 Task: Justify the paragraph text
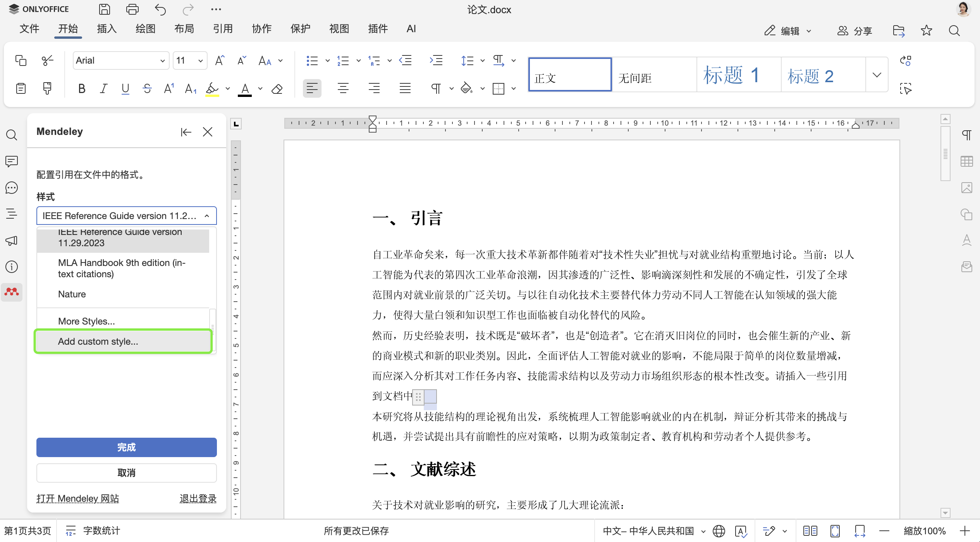coord(405,89)
